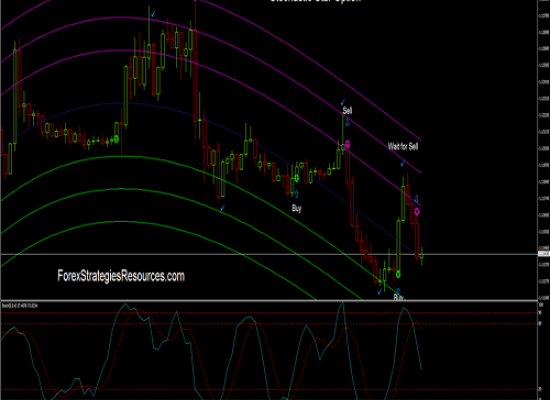Viewport: 550px width, 400px height.
Task: Select the magenta circle marker below the Sell label
Action: pyautogui.click(x=347, y=144)
